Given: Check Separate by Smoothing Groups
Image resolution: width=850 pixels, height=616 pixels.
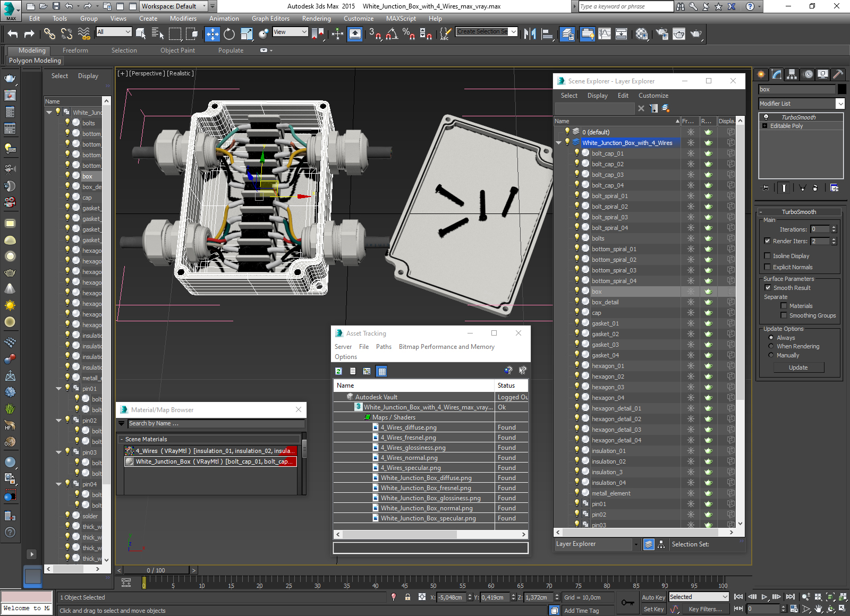Looking at the screenshot, I should (784, 315).
